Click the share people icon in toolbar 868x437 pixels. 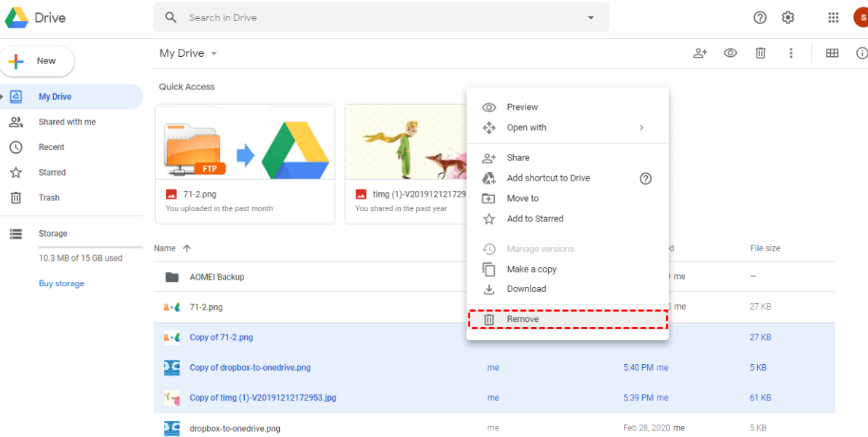coord(700,53)
